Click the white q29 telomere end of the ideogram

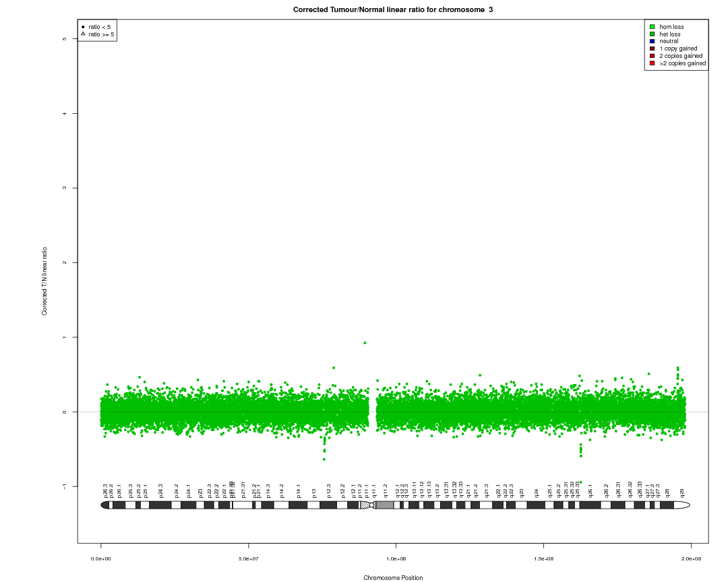[x=681, y=505]
